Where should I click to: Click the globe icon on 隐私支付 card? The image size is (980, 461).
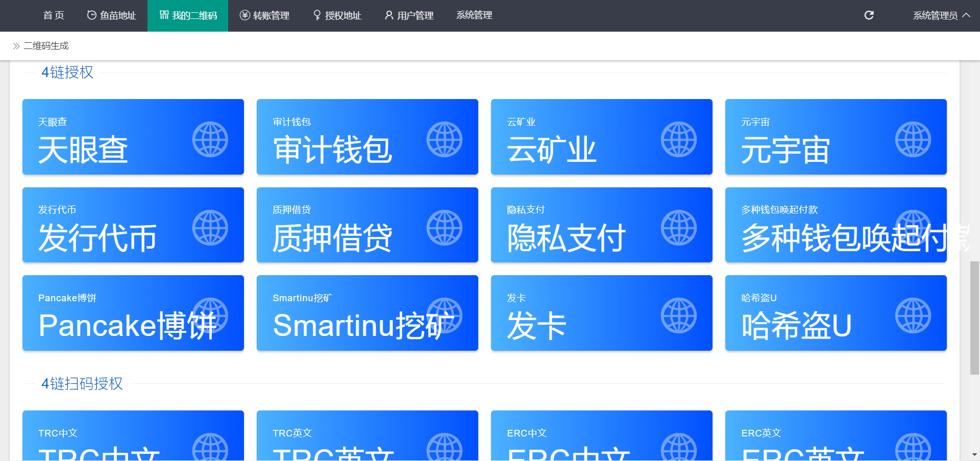click(678, 228)
